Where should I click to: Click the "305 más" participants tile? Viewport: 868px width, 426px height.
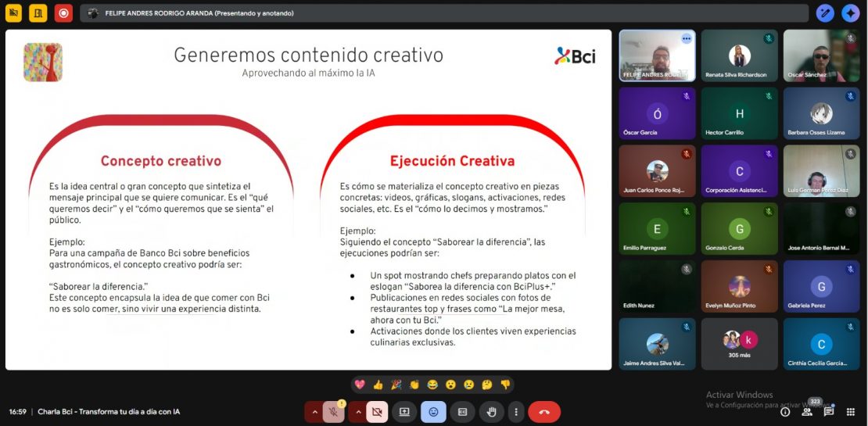pos(739,344)
